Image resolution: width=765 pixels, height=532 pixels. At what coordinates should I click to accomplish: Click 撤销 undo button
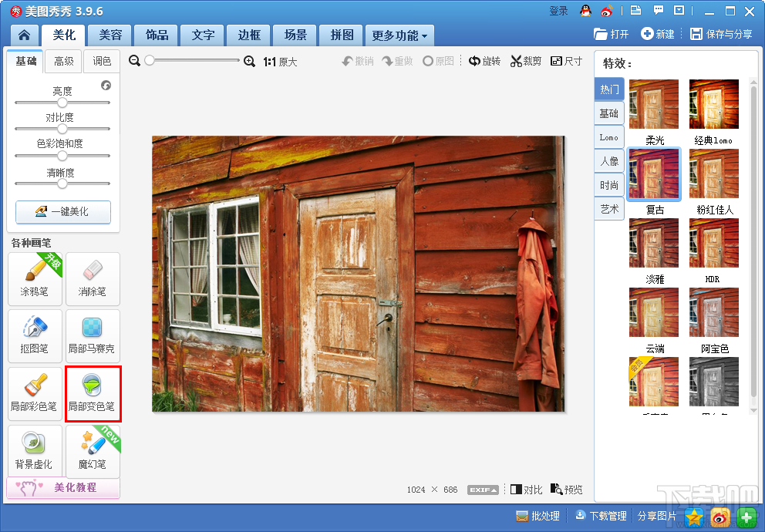358,61
